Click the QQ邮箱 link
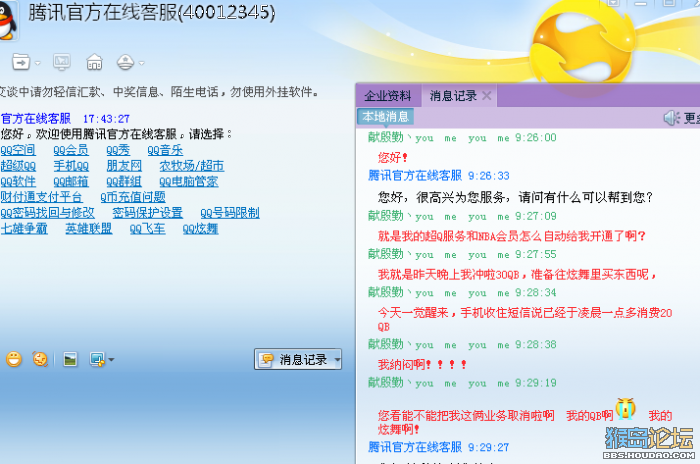Image resolution: width=700 pixels, height=464 pixels. coord(71,182)
